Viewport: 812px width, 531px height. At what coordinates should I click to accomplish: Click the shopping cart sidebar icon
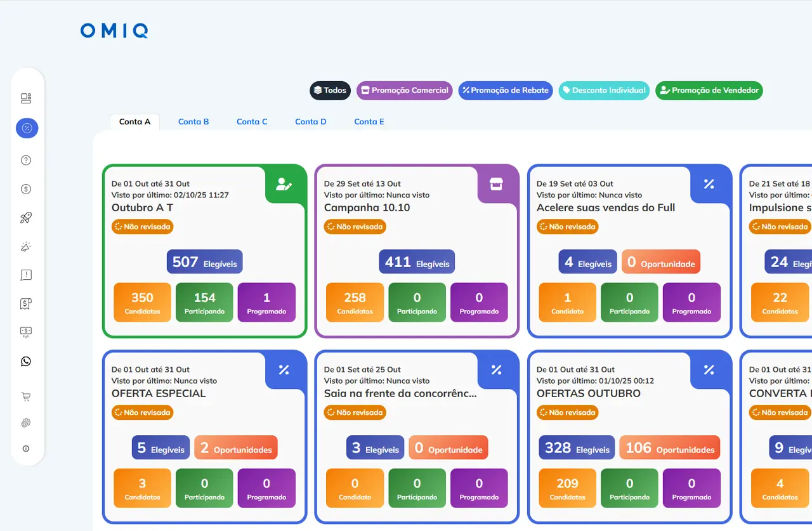[x=26, y=397]
